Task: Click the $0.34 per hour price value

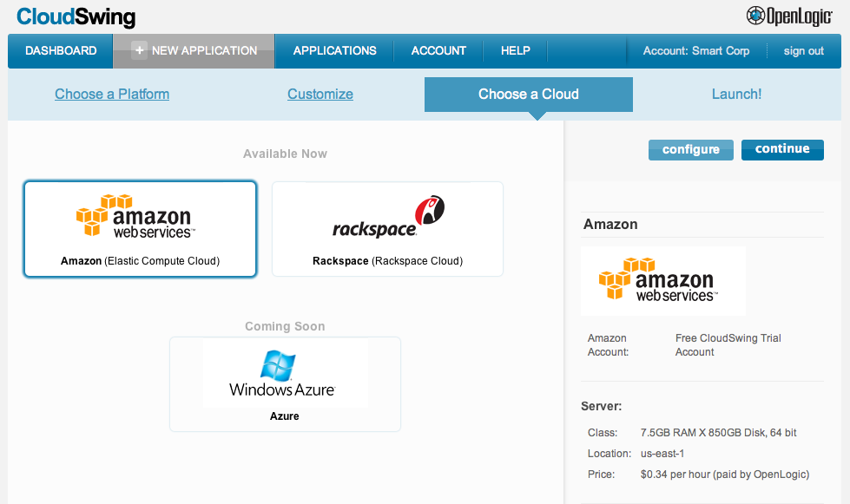Action: coord(725,475)
